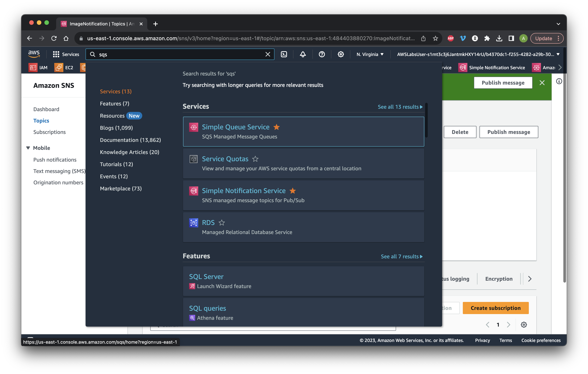Filter results by Events (12)
588x374 pixels.
tap(114, 176)
